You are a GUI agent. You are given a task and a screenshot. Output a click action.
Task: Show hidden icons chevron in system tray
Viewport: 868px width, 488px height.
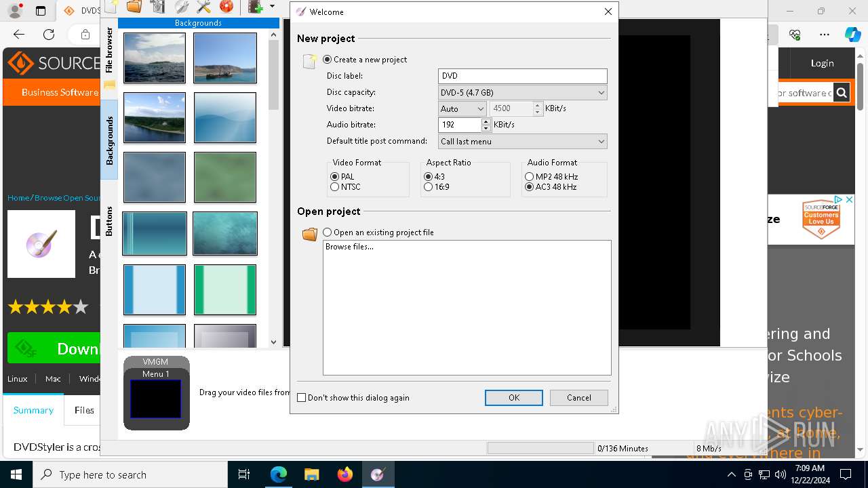click(x=731, y=474)
